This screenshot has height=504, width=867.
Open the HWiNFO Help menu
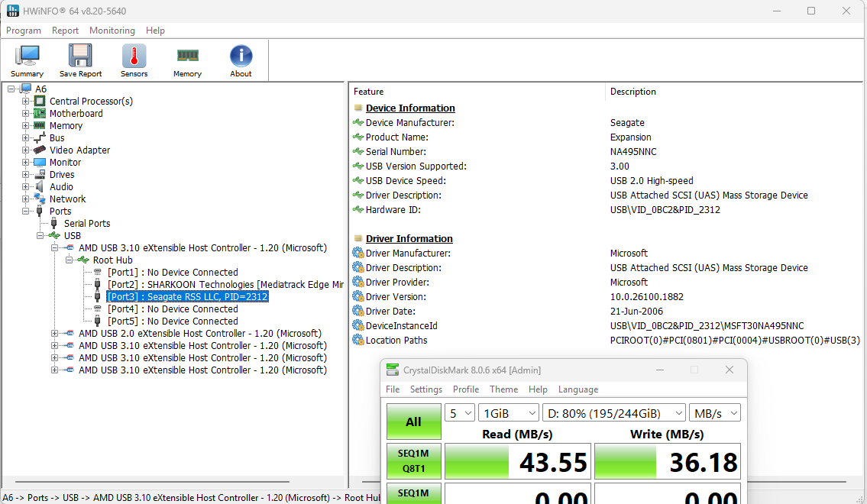pos(155,31)
